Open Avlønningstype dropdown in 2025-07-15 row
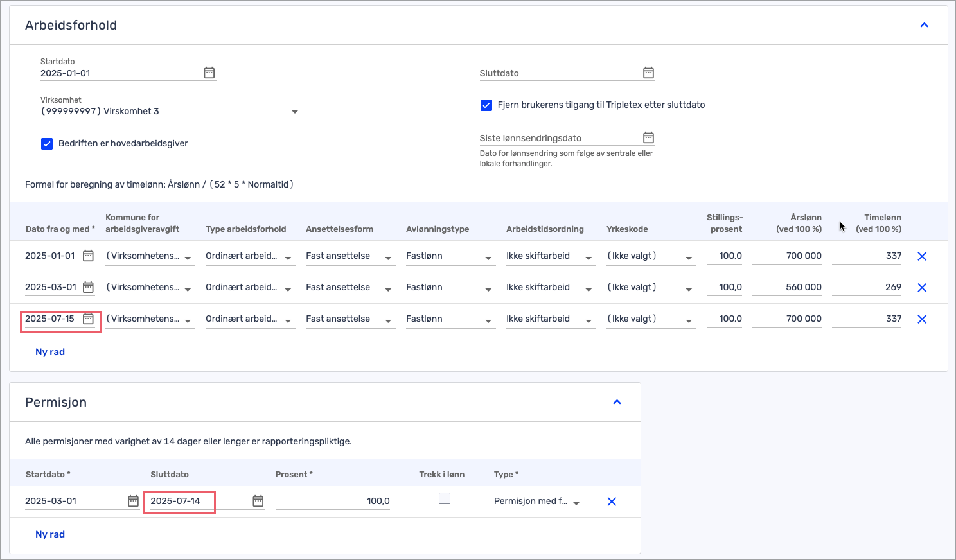 (451, 319)
